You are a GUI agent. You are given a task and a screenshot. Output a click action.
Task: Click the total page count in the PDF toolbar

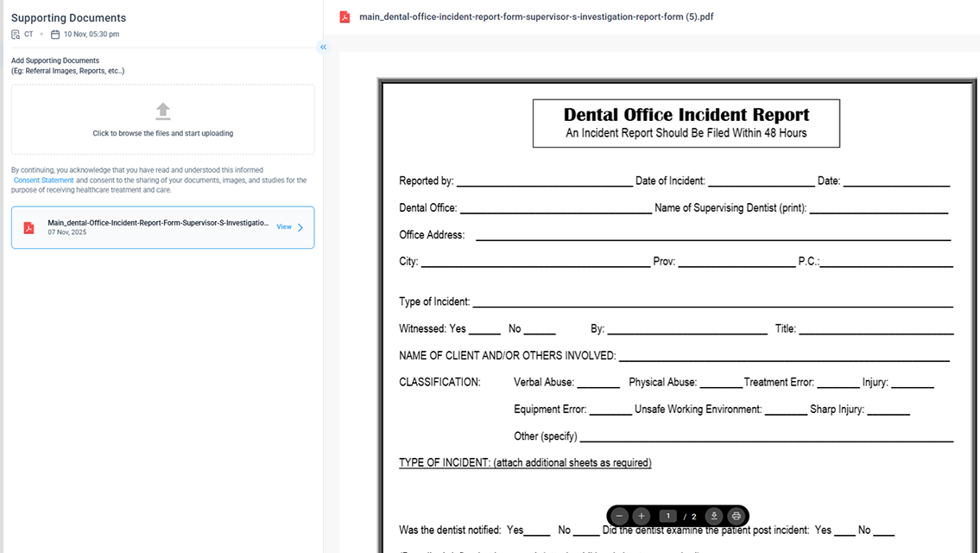pos(693,517)
